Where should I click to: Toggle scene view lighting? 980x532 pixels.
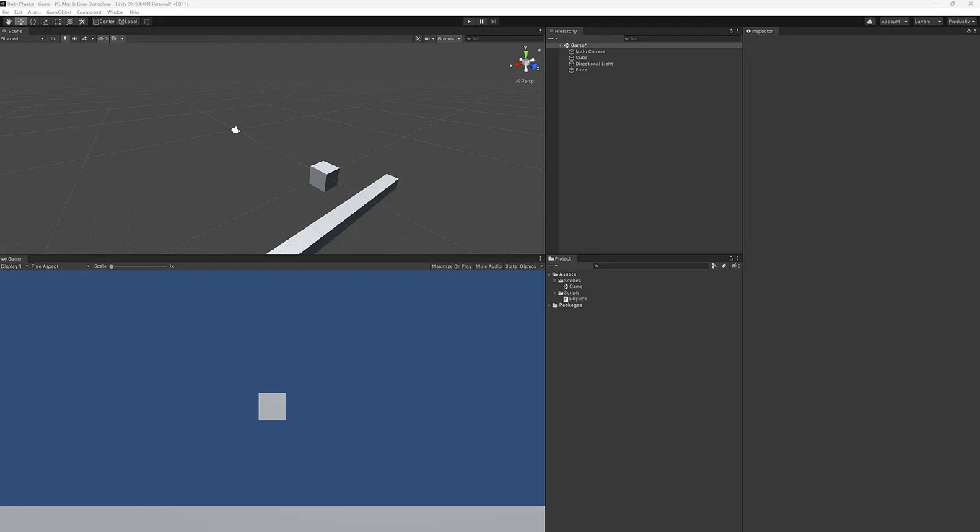point(64,38)
